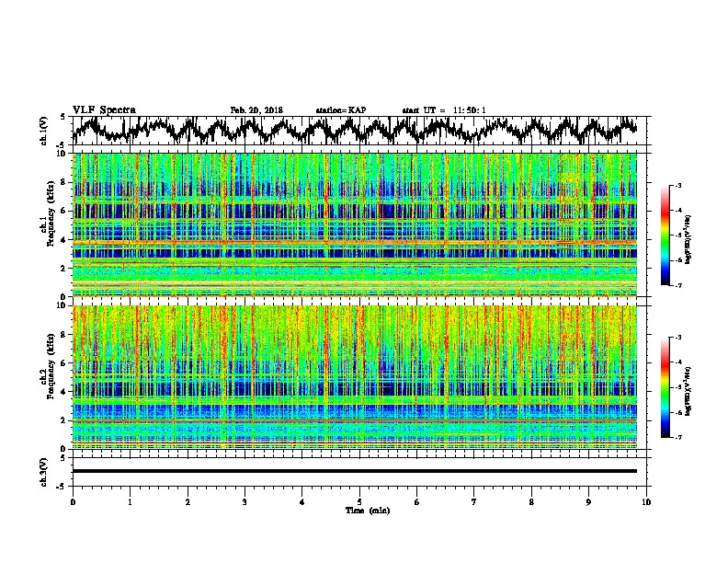The width and height of the screenshot is (728, 563).
Task: Click the "VLF Spectra" plot title
Action: pos(104,110)
